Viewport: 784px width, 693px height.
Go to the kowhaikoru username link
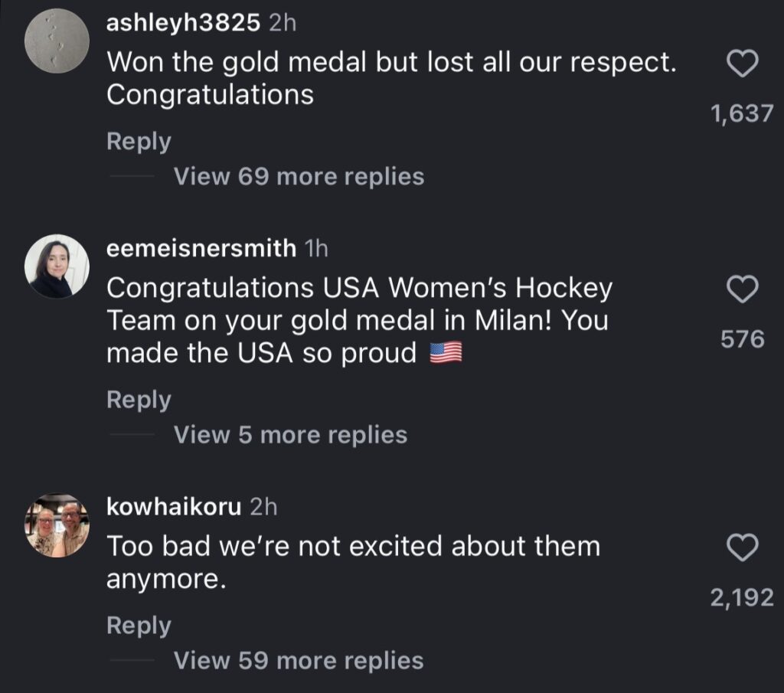click(x=174, y=506)
